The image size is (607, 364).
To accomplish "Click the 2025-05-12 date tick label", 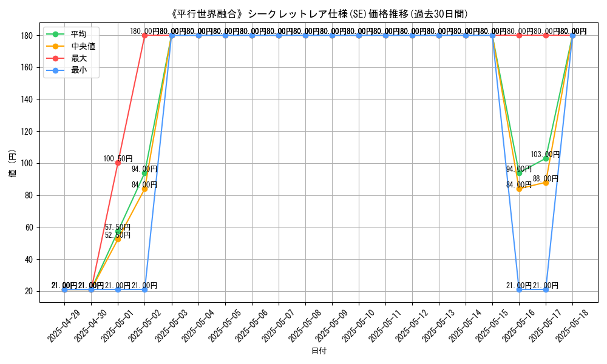I will coord(411,326).
